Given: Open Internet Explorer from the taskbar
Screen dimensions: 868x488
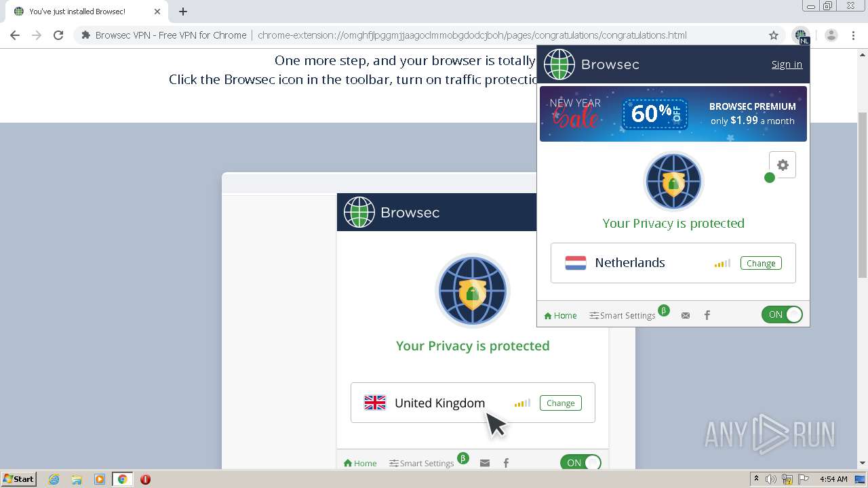Looking at the screenshot, I should click(54, 479).
